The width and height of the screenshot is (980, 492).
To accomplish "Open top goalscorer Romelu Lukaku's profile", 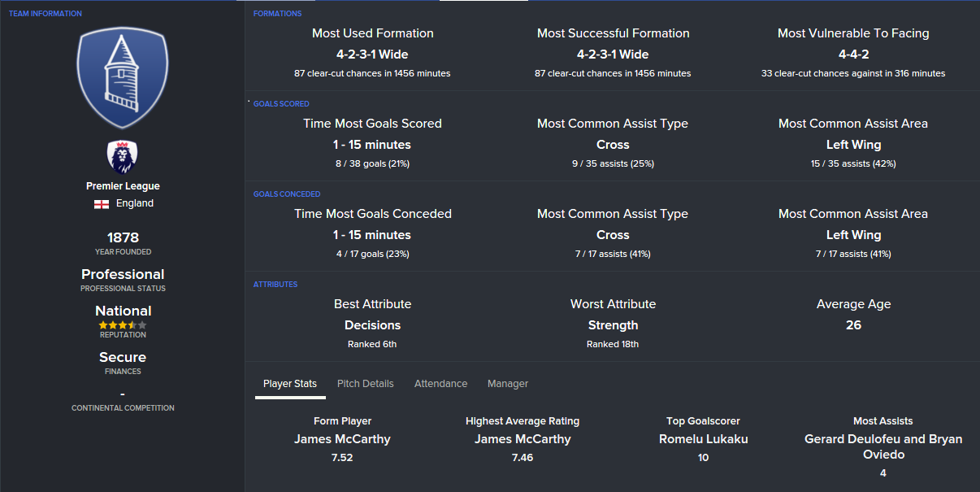I will 703,439.
